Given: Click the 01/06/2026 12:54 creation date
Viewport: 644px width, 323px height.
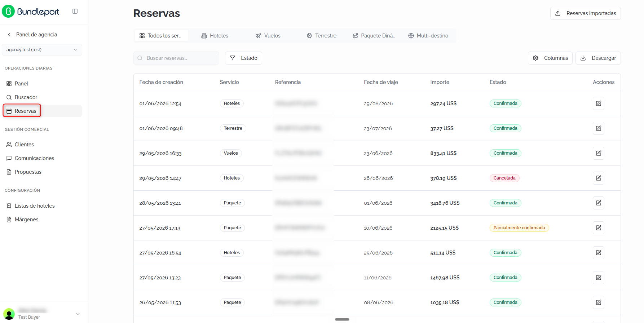Looking at the screenshot, I should tap(160, 104).
